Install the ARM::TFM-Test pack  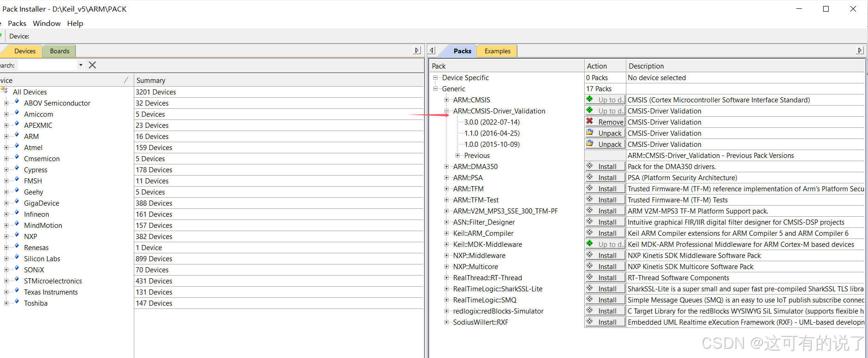[x=605, y=200]
